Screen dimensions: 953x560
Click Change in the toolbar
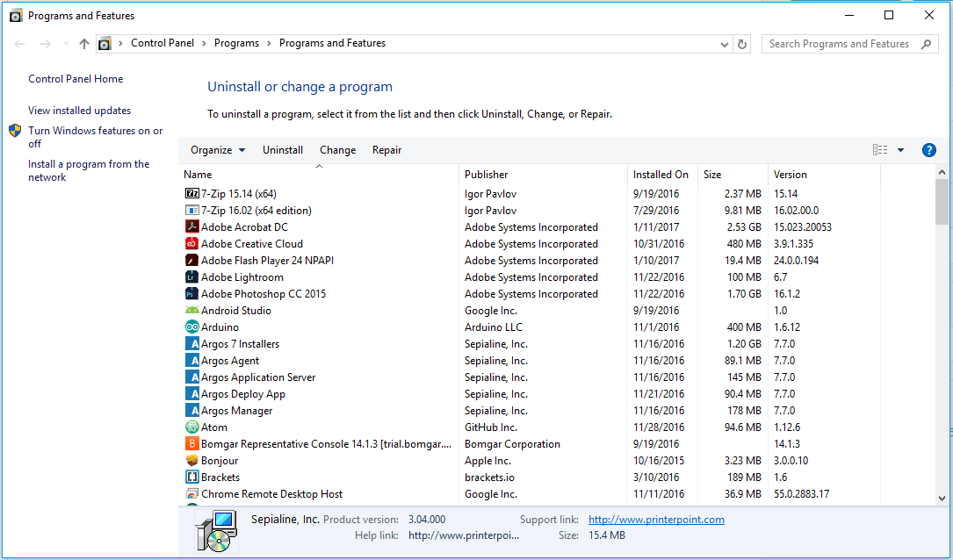[338, 150]
